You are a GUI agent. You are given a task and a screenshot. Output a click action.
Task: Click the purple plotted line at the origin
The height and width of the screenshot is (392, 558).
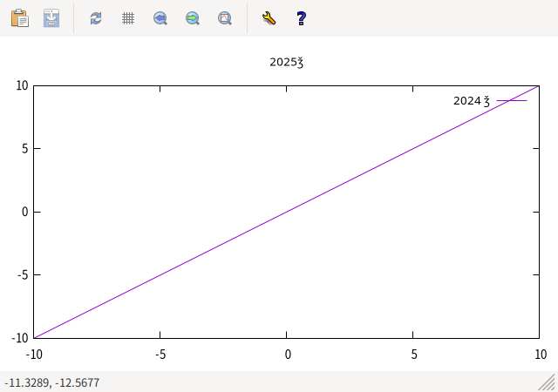[x=287, y=212]
